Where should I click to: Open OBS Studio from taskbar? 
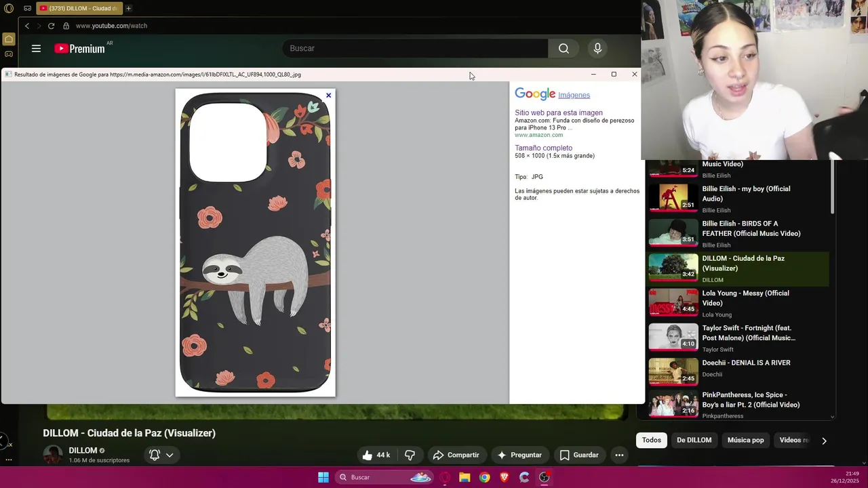click(x=544, y=477)
